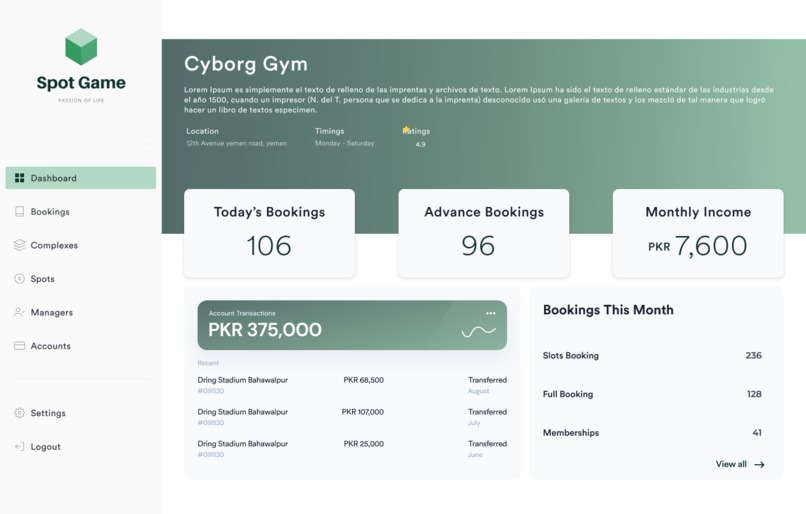806x514 pixels.
Task: Click the 106 today's bookings number
Action: 269,246
